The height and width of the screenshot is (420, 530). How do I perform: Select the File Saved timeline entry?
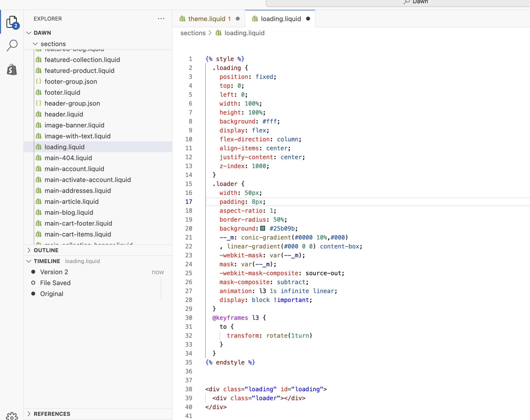click(55, 283)
